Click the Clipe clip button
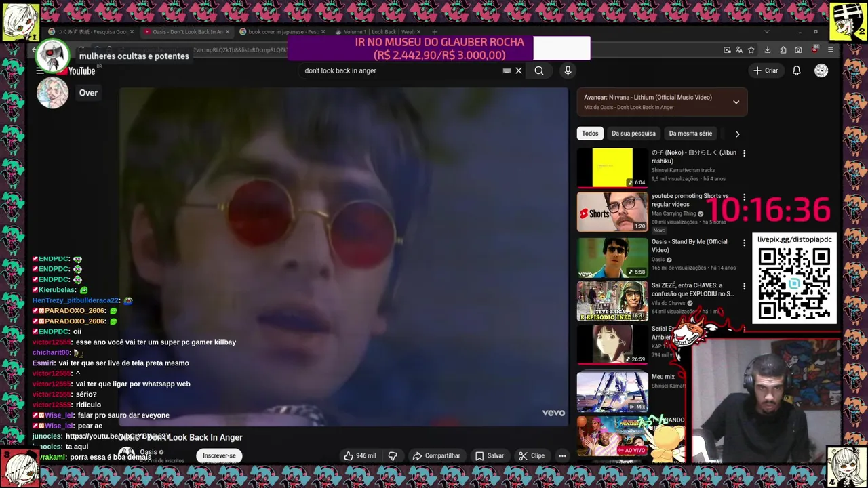The image size is (868, 488). [532, 455]
